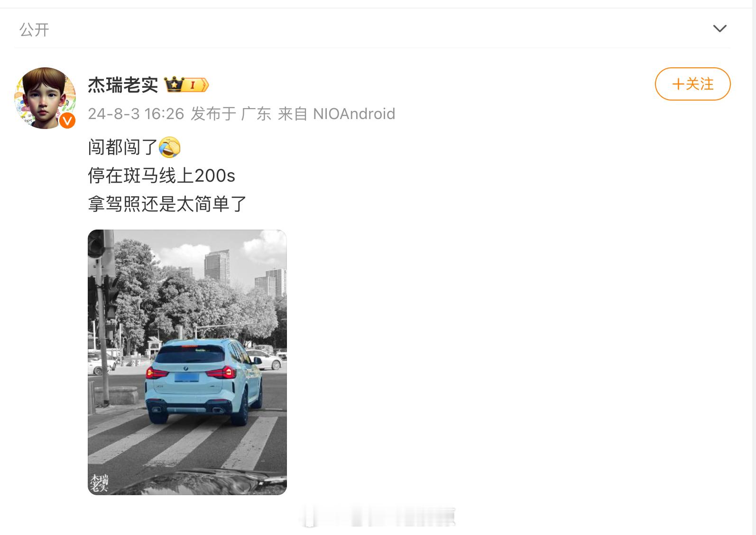The image size is (756, 535).
Task: Click the vertical scrollbar at right edge
Action: pyautogui.click(x=754, y=267)
